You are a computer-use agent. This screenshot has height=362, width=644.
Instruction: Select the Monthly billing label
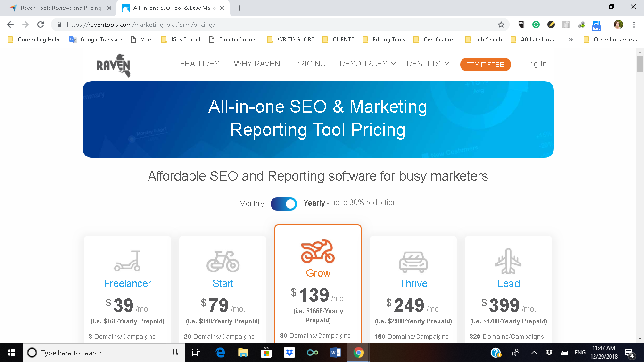[x=252, y=204]
